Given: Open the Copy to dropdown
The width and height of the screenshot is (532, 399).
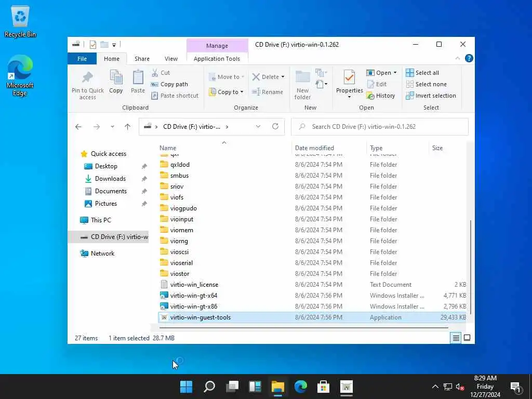Looking at the screenshot, I should (226, 92).
